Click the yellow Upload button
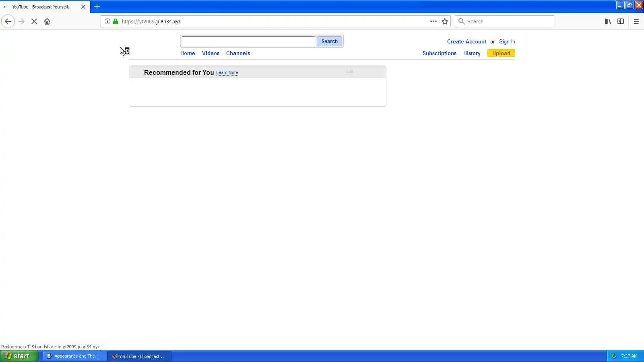The image size is (644, 362). coord(501,53)
